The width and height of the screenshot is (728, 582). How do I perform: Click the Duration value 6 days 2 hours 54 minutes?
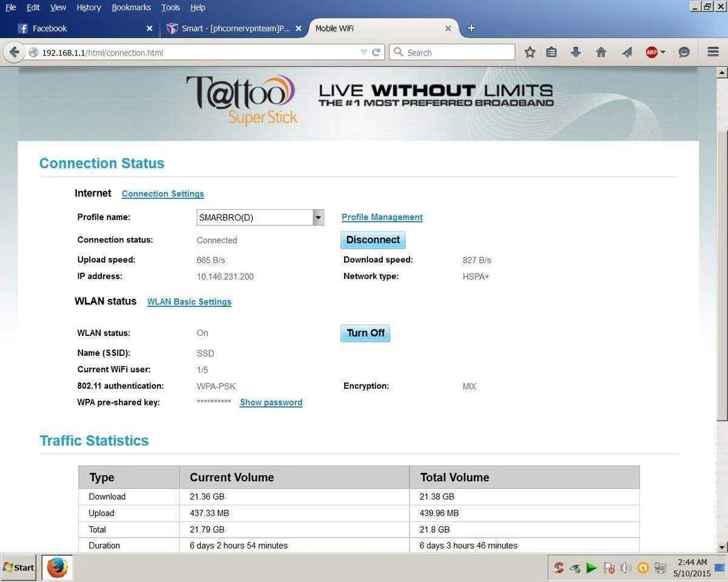pyautogui.click(x=238, y=546)
